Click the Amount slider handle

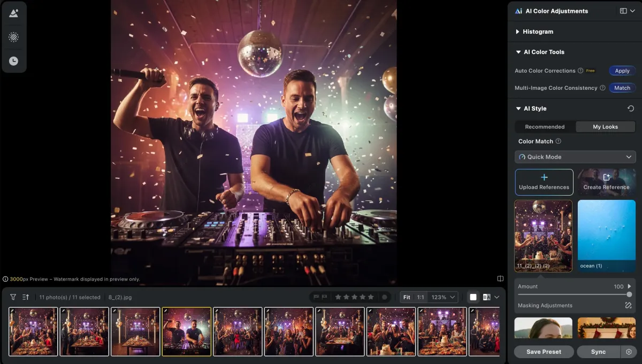click(629, 295)
